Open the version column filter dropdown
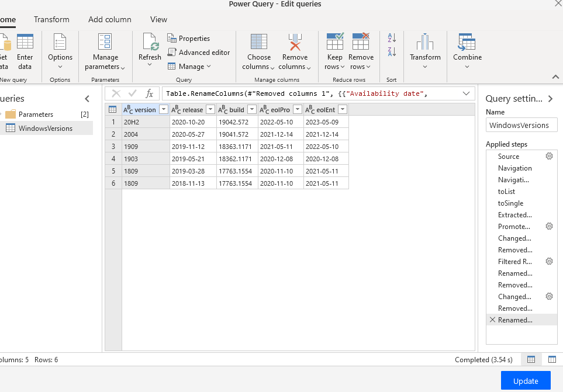Viewport: 563px width, 392px height. (x=164, y=109)
